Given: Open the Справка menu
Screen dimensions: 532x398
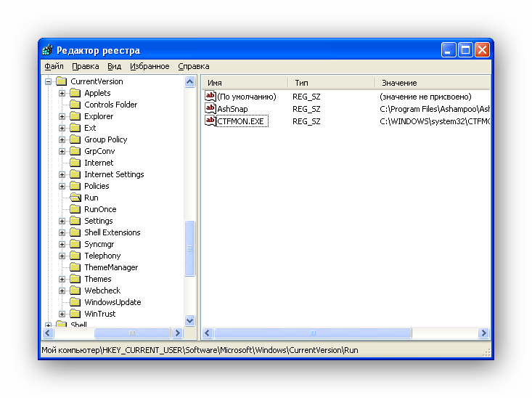Looking at the screenshot, I should coord(194,66).
